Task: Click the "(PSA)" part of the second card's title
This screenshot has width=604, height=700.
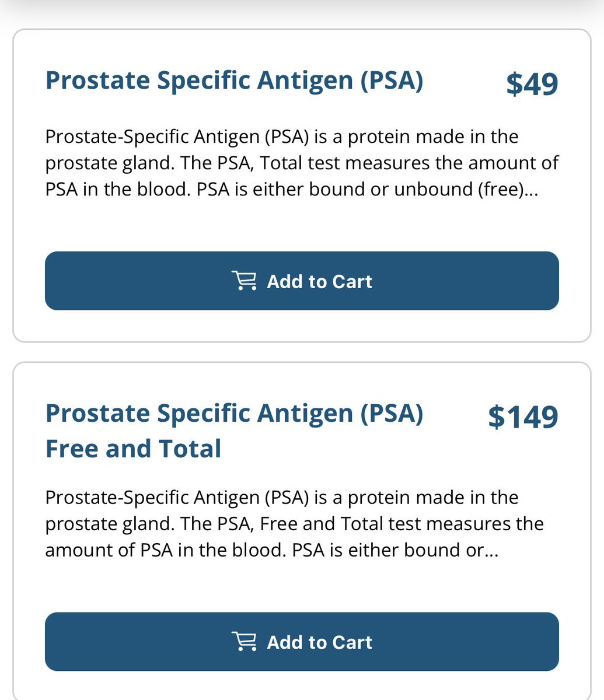Action: coord(391,414)
